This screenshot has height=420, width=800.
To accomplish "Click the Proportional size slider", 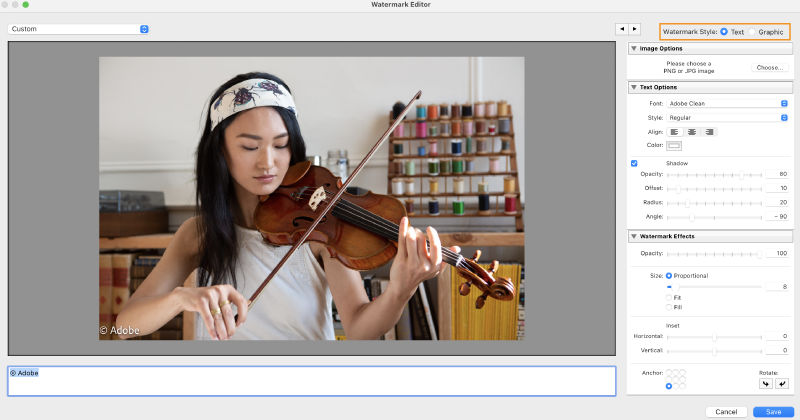I will point(714,287).
